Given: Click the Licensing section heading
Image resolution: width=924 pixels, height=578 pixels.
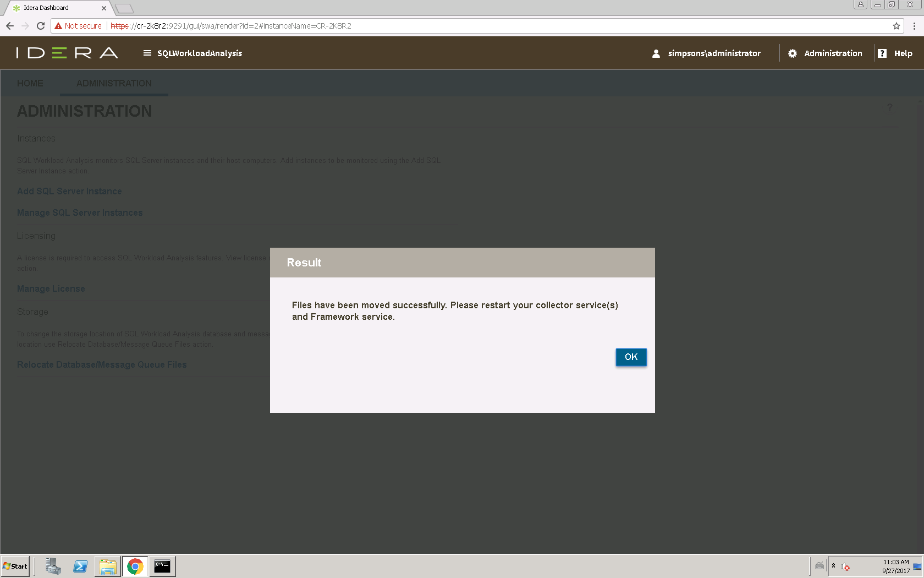Looking at the screenshot, I should (x=36, y=236).
